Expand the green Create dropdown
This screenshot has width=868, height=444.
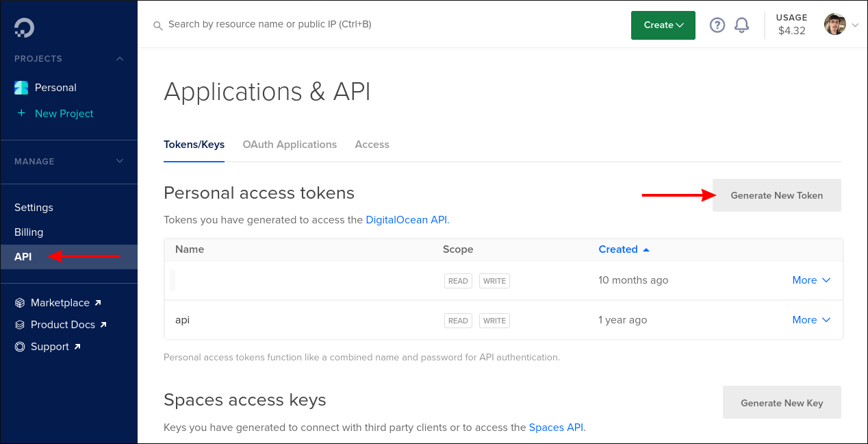pyautogui.click(x=662, y=25)
